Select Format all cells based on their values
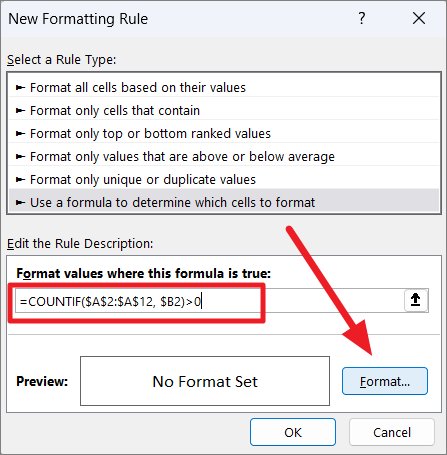Image resolution: width=447 pixels, height=455 pixels. [224, 88]
